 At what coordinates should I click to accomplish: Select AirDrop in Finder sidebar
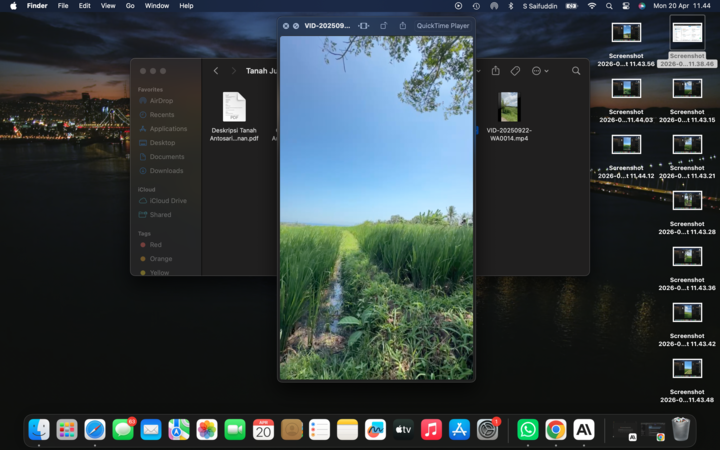pos(160,101)
